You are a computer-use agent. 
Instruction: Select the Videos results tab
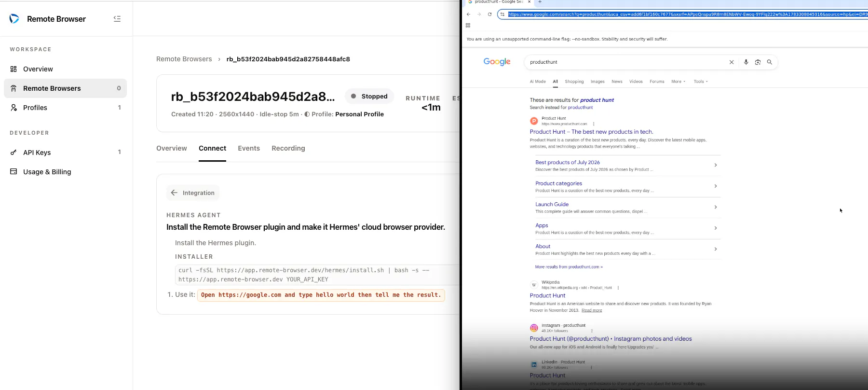pos(636,82)
